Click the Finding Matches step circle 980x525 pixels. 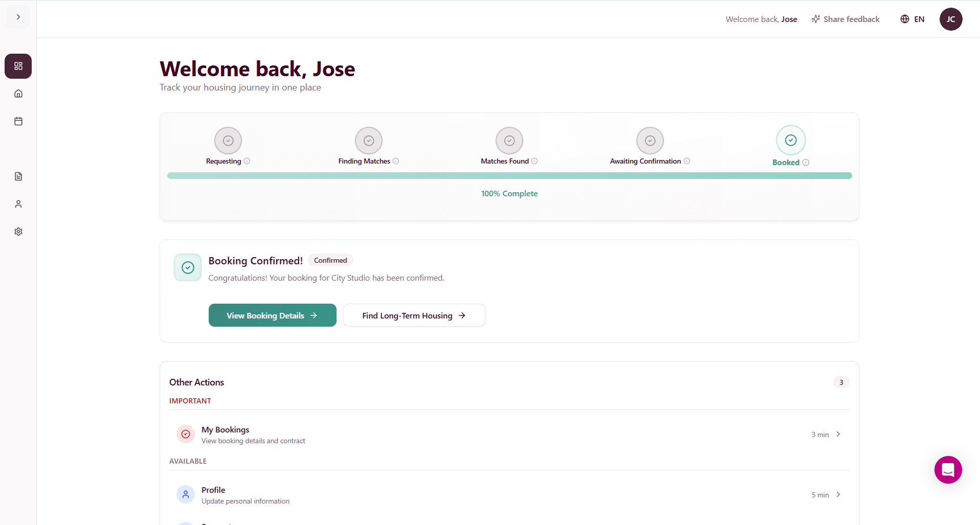click(369, 141)
